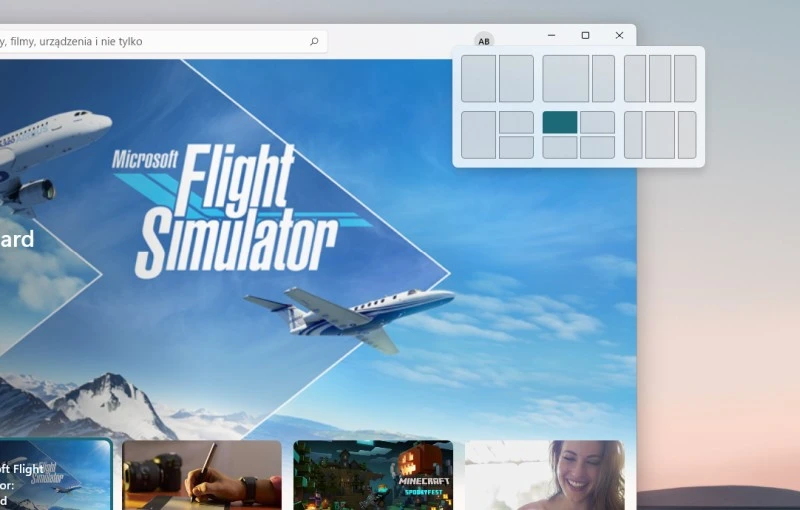Select the Flight Simulator carousel thumbnail
The width and height of the screenshot is (800, 510).
(55, 475)
